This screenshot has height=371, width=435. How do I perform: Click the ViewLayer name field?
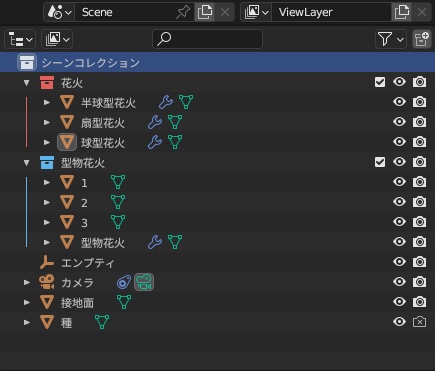331,12
